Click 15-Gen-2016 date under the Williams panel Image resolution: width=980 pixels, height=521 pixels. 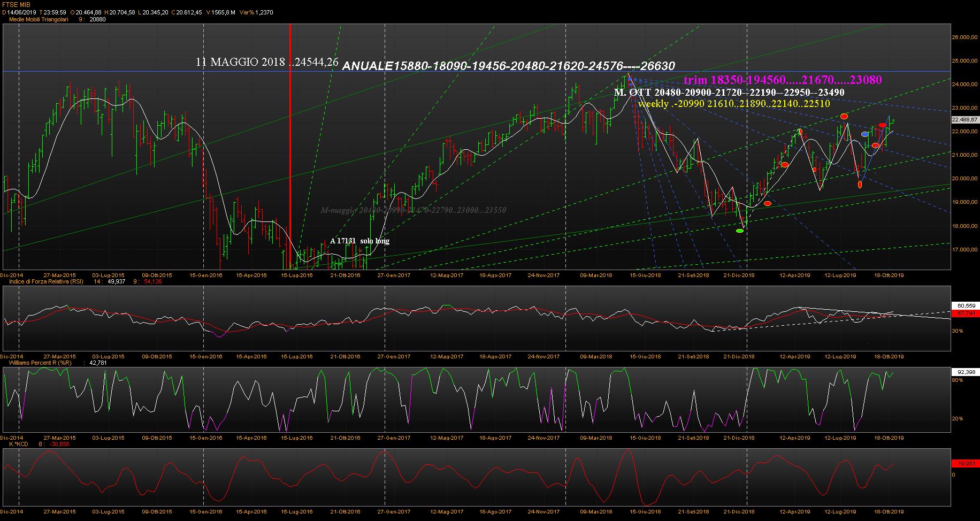[x=206, y=438]
